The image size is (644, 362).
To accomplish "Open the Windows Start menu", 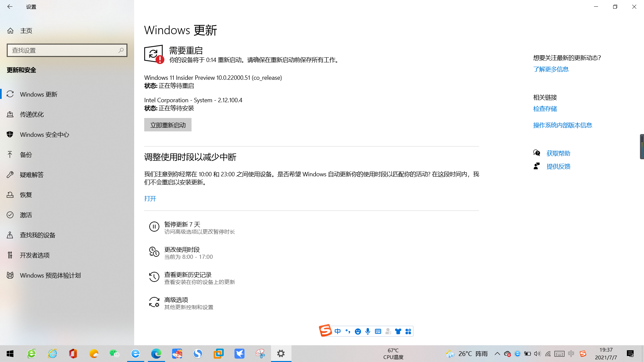I will [10, 354].
